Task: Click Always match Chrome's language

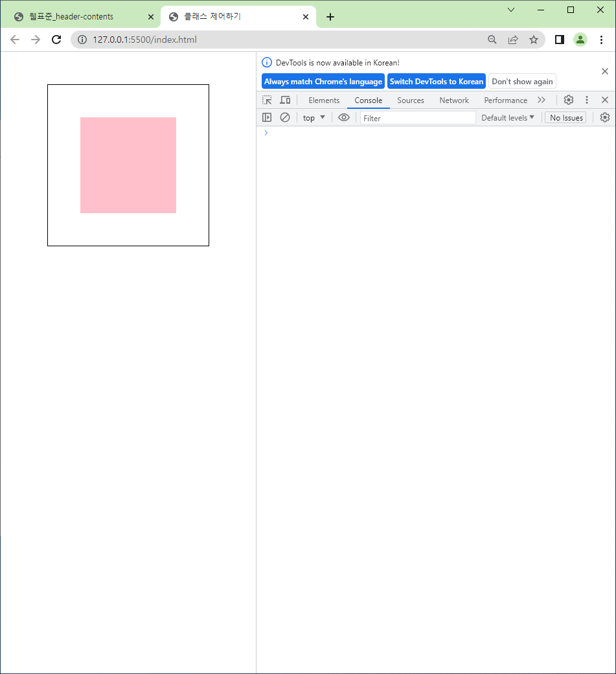Action: pyautogui.click(x=323, y=81)
